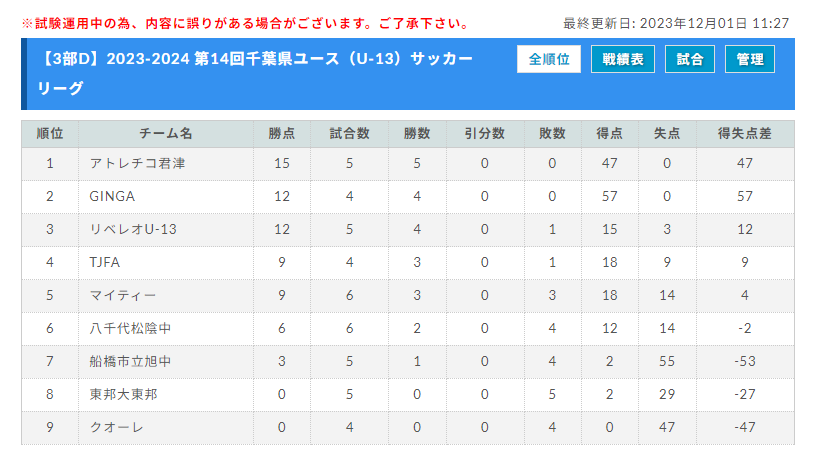Open the 管理 button
Image resolution: width=816 pixels, height=465 pixels.
point(749,59)
